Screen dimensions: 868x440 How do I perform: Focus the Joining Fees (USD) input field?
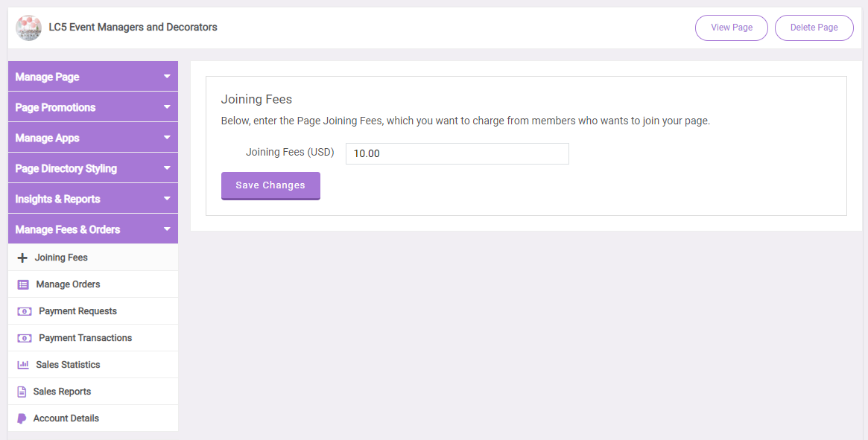coord(457,154)
